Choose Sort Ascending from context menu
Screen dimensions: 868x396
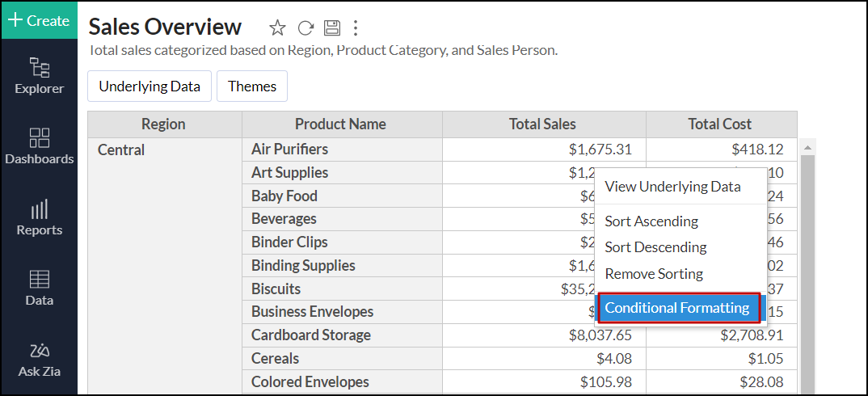(x=651, y=221)
